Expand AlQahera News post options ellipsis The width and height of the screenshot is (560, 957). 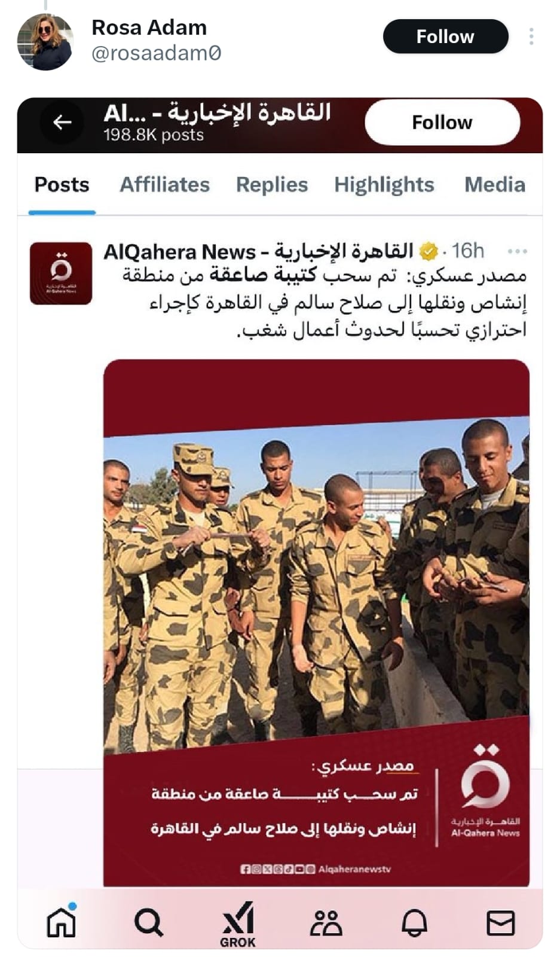pos(517,251)
